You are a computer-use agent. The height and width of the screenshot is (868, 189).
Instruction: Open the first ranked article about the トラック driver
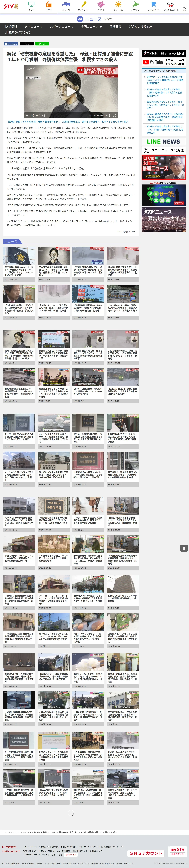tap(165, 80)
